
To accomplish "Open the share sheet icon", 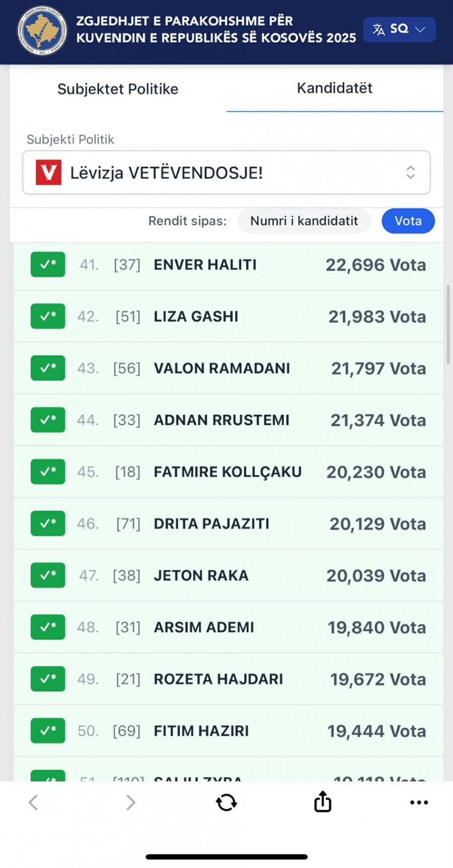I will pos(323,802).
